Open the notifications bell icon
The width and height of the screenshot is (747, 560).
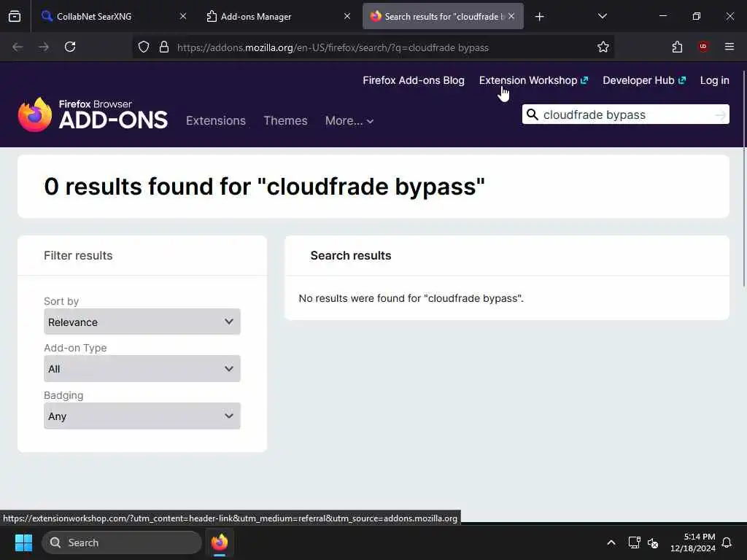(x=727, y=542)
